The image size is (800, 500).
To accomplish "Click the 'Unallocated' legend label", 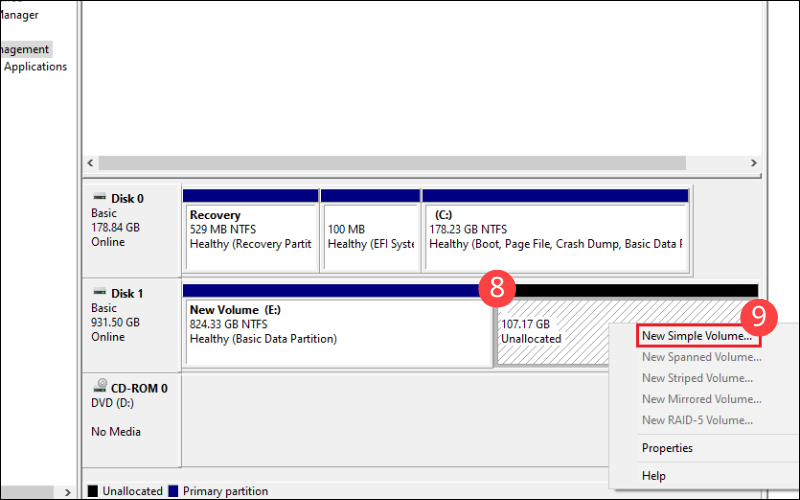I will 132,491.
